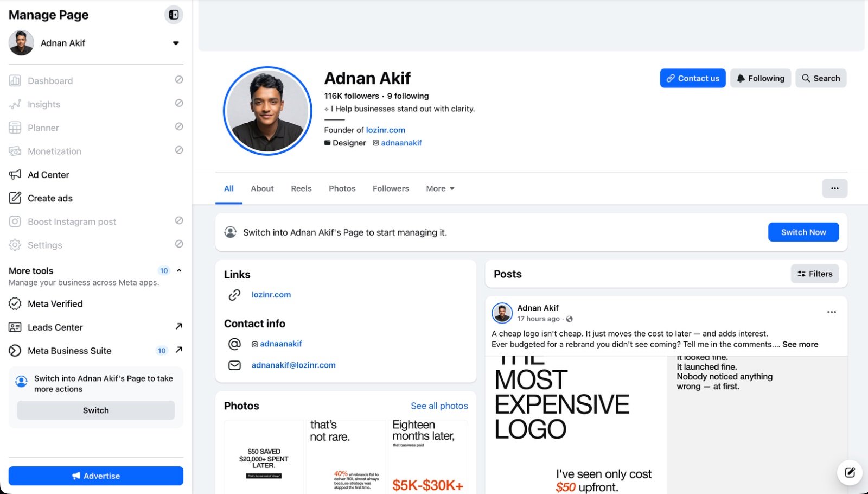
Task: Search within the Adnan Akif page
Action: (x=821, y=78)
